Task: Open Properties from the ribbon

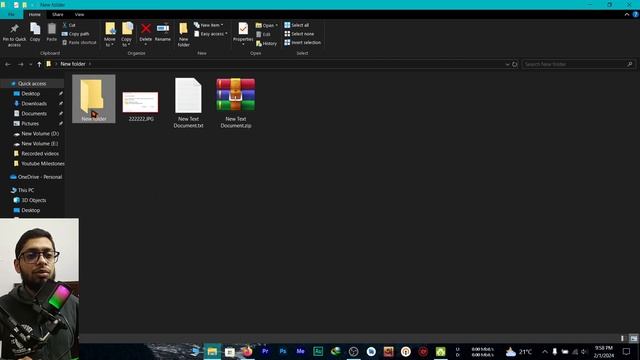Action: pyautogui.click(x=243, y=33)
